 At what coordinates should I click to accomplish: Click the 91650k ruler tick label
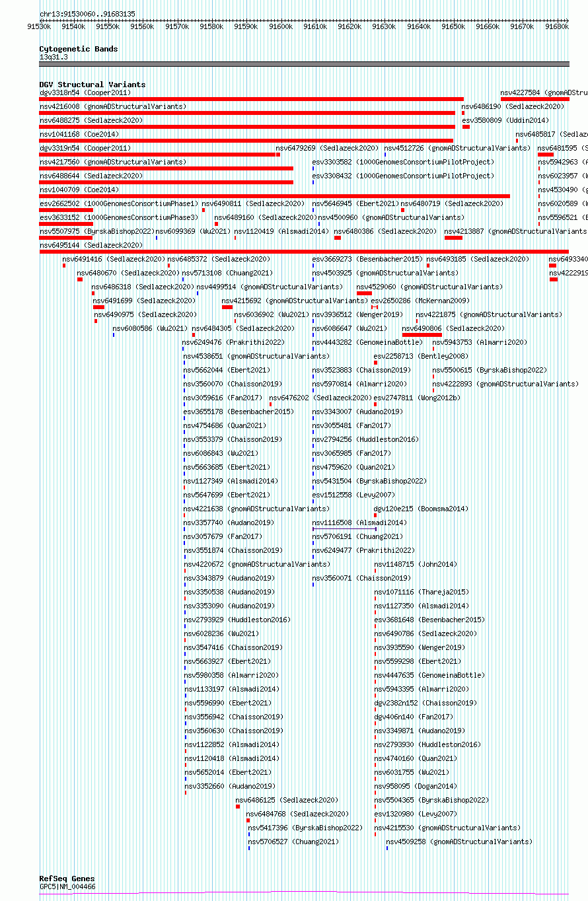click(x=453, y=26)
